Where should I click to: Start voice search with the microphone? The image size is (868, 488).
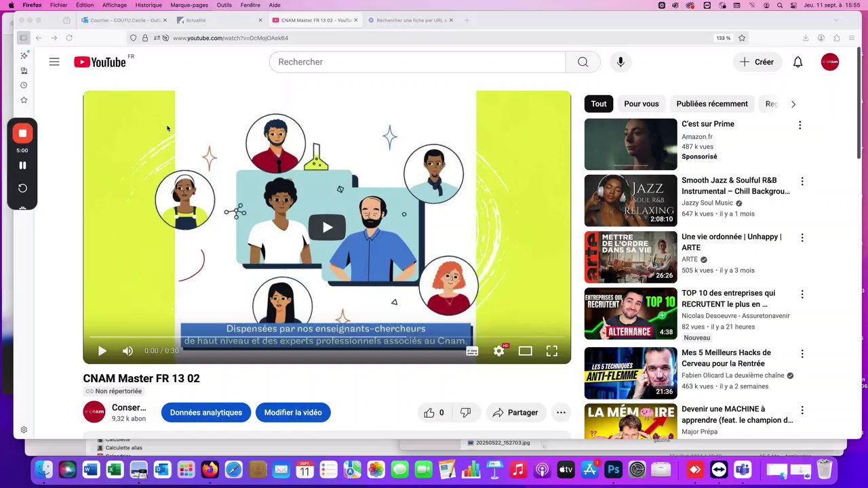coord(620,62)
